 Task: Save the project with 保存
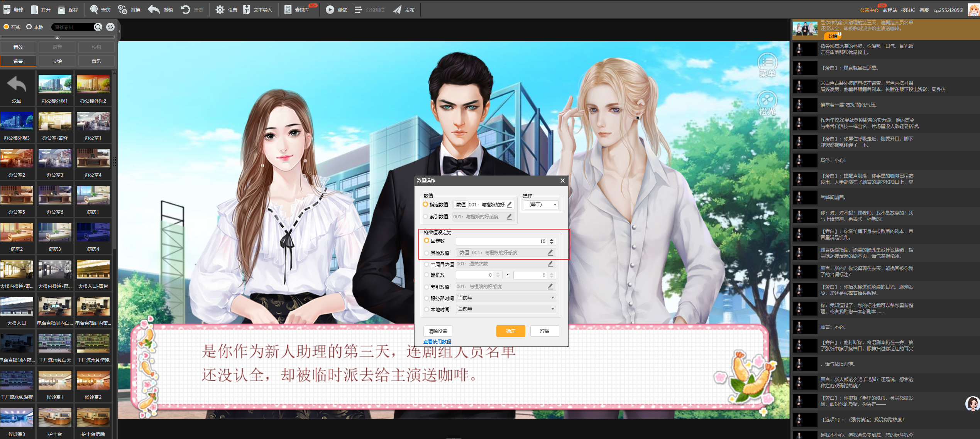pos(69,9)
